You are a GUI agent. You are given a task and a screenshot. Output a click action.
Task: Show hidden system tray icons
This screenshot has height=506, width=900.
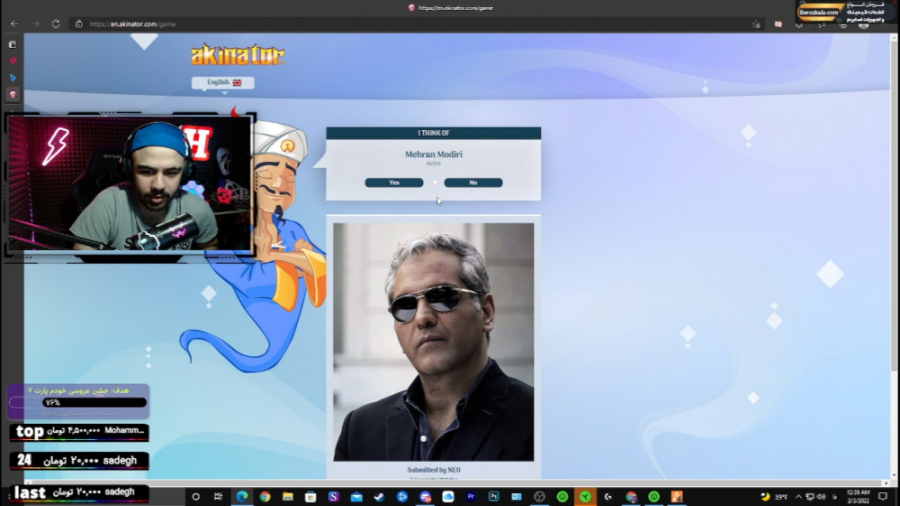pos(798,497)
